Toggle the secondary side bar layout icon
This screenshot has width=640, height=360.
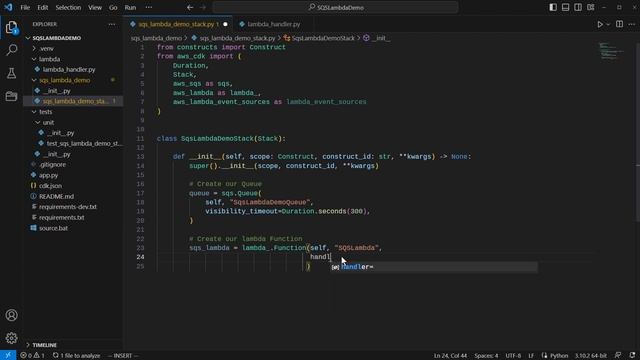pyautogui.click(x=578, y=7)
